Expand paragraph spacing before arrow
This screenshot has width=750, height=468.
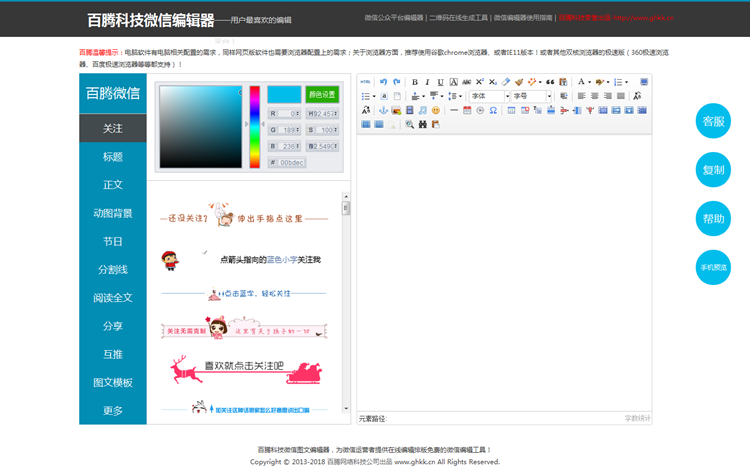pyautogui.click(x=423, y=96)
